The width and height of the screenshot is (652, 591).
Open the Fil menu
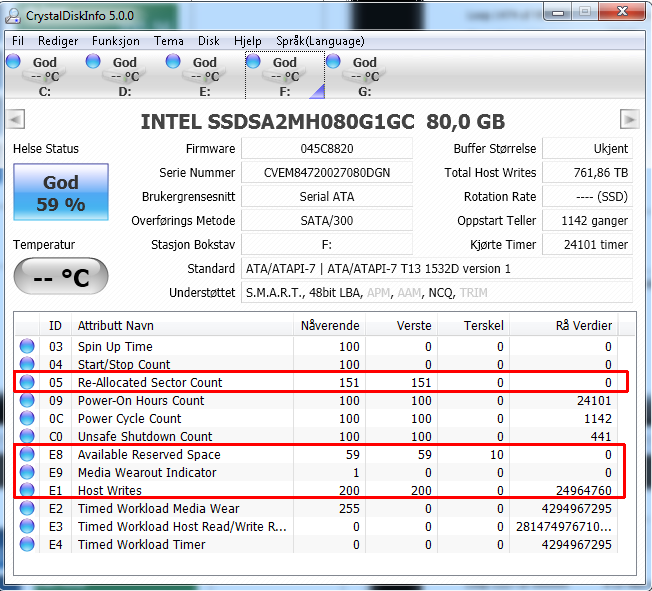(x=17, y=41)
